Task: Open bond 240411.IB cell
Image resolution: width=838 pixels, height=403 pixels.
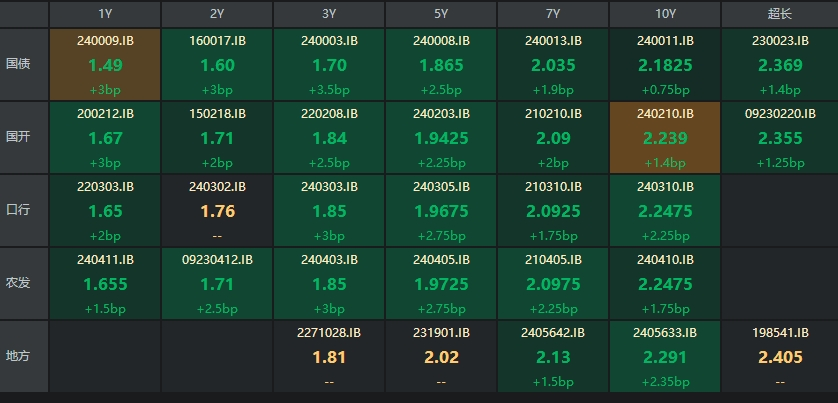Action: pos(105,283)
